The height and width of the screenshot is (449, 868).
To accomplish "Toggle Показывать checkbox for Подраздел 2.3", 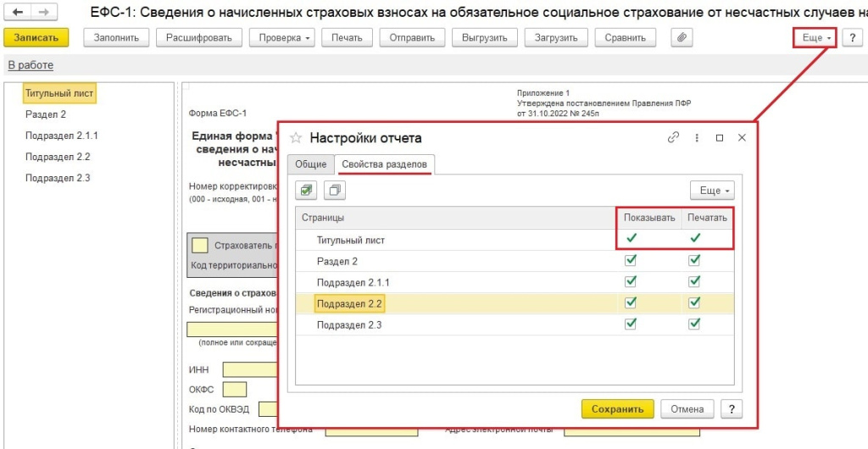I will pyautogui.click(x=630, y=324).
